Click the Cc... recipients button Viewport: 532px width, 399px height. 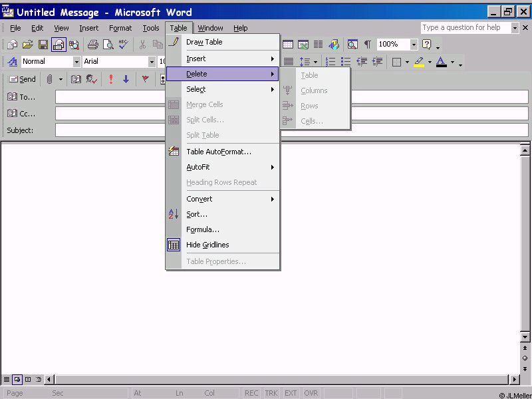tap(21, 114)
